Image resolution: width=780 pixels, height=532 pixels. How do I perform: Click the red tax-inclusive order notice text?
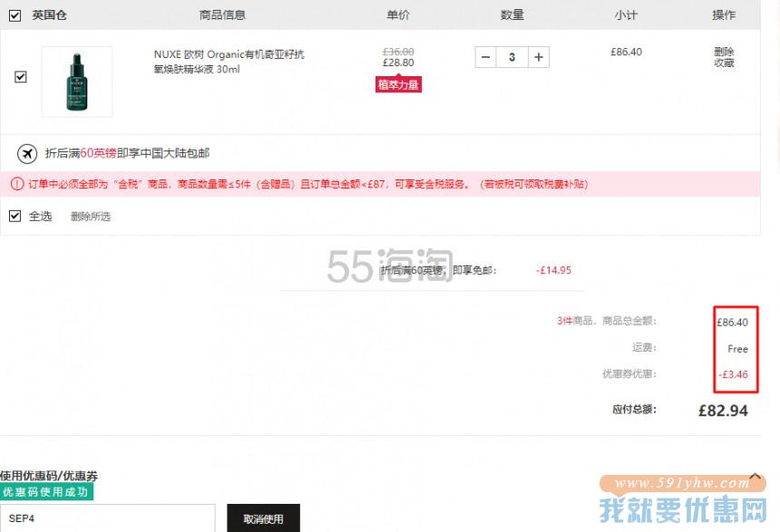[x=308, y=184]
